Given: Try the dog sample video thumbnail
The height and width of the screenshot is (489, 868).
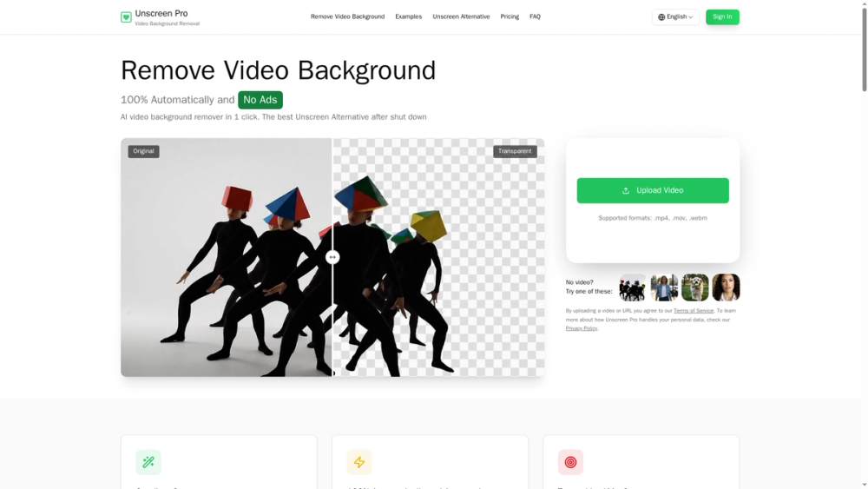Looking at the screenshot, I should click(694, 287).
